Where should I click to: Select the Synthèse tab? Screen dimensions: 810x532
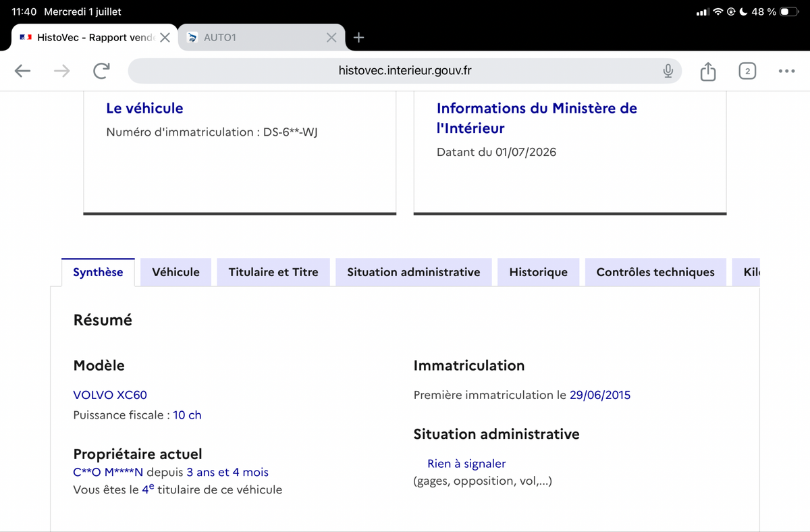click(98, 272)
